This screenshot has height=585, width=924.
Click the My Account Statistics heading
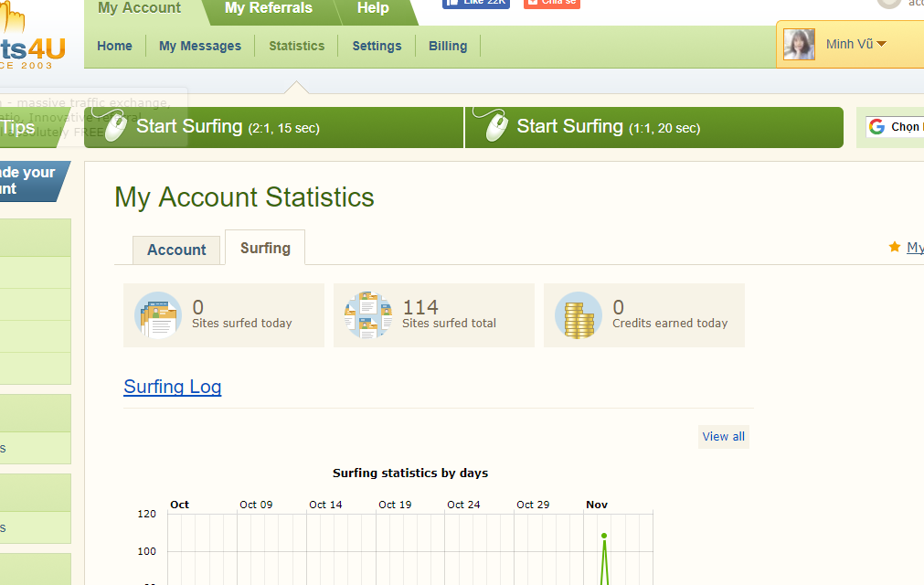(x=244, y=197)
